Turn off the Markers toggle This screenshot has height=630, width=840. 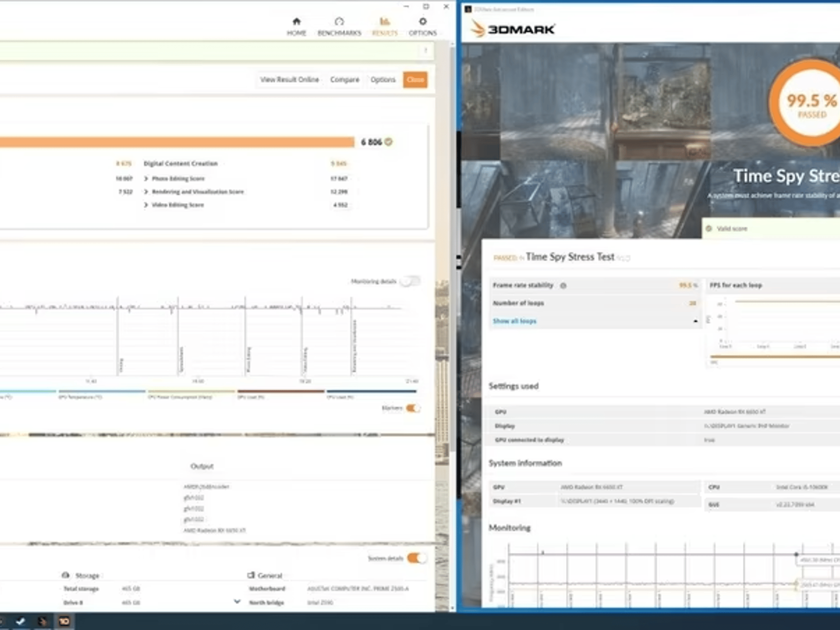click(x=413, y=408)
